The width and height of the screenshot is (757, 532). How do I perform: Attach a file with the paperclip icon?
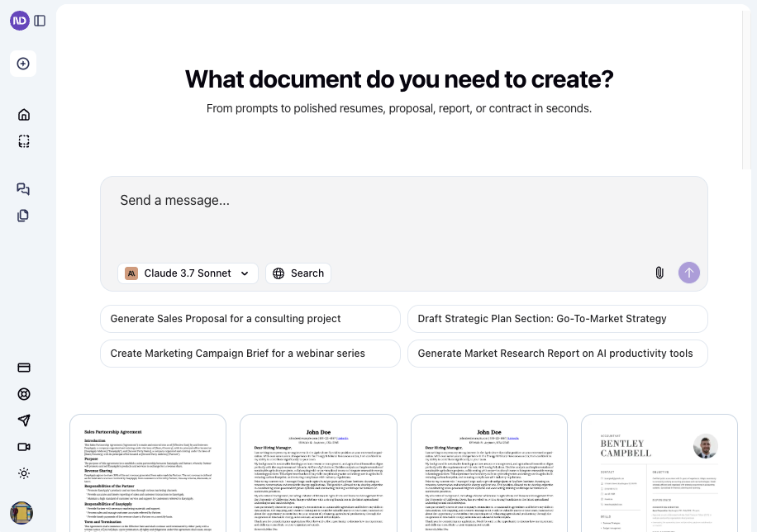[x=659, y=273]
